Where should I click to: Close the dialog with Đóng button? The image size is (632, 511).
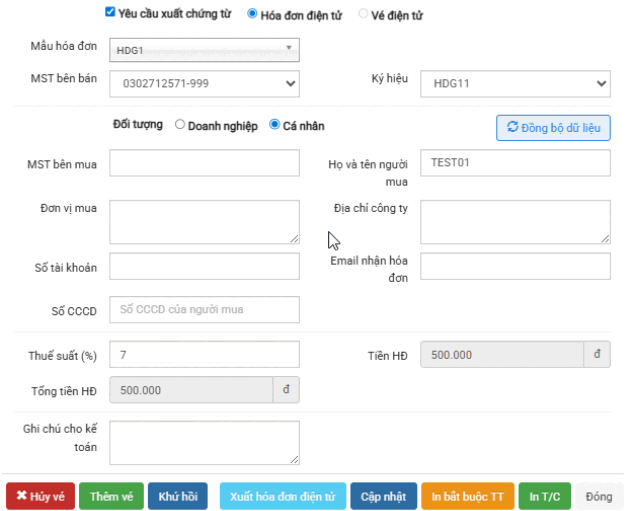click(599, 497)
